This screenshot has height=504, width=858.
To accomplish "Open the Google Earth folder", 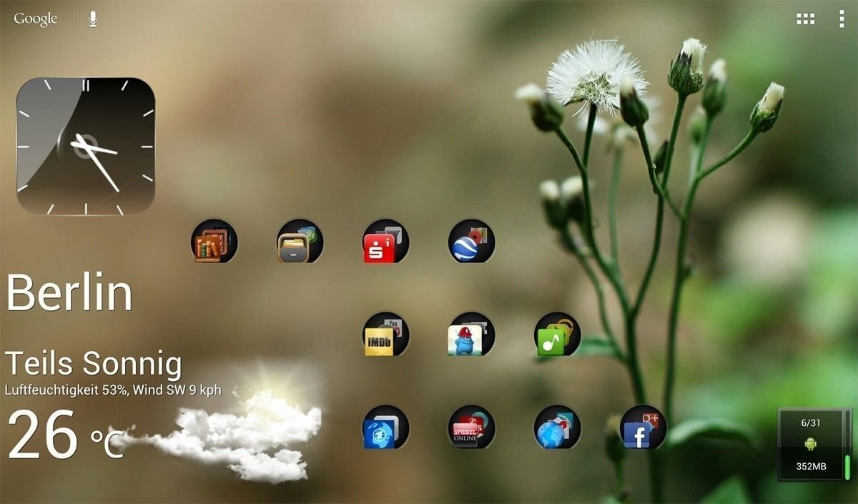I will point(471,241).
